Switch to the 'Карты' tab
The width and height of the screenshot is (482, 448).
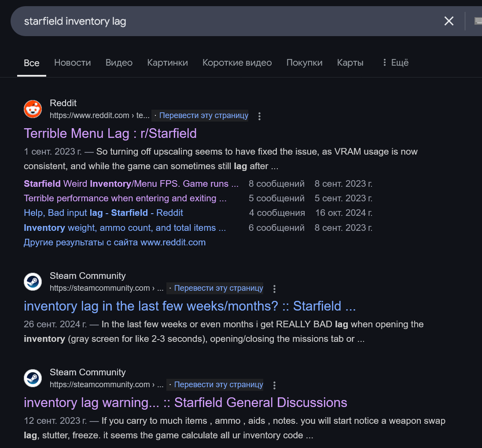pyautogui.click(x=350, y=63)
